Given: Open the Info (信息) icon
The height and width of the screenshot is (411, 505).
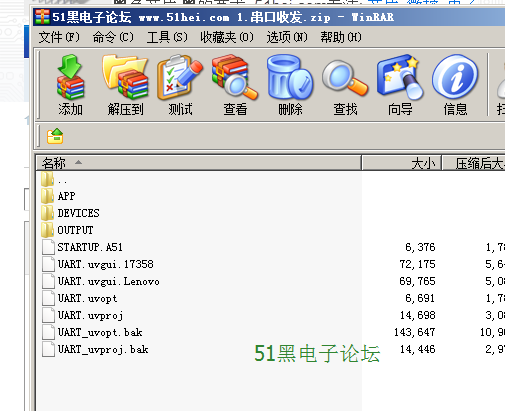Looking at the screenshot, I should click(455, 77).
